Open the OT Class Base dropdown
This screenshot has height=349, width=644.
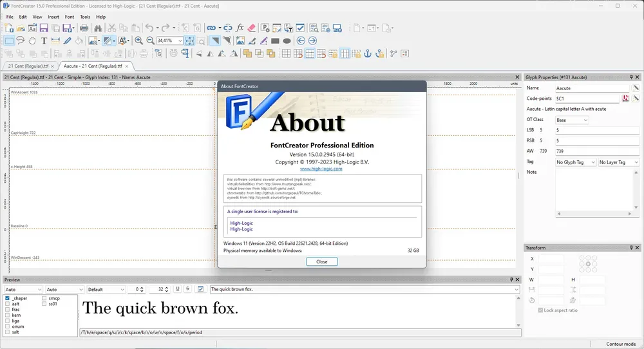pyautogui.click(x=572, y=120)
